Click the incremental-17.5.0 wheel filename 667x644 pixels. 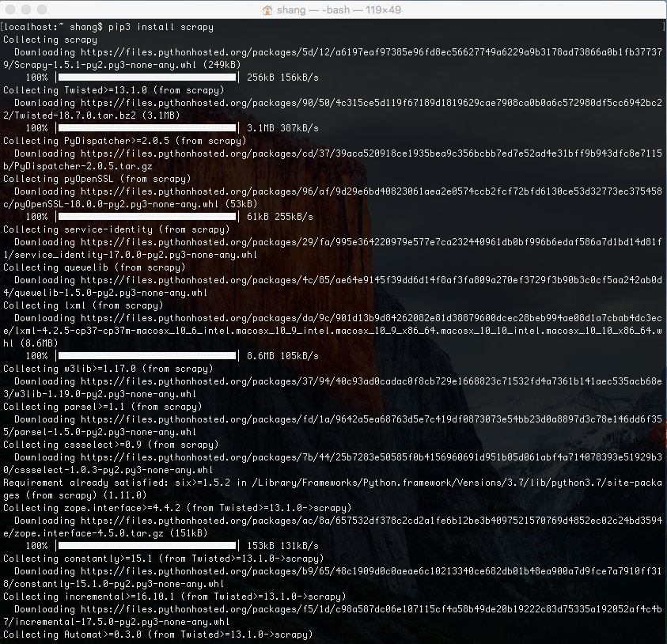122,622
